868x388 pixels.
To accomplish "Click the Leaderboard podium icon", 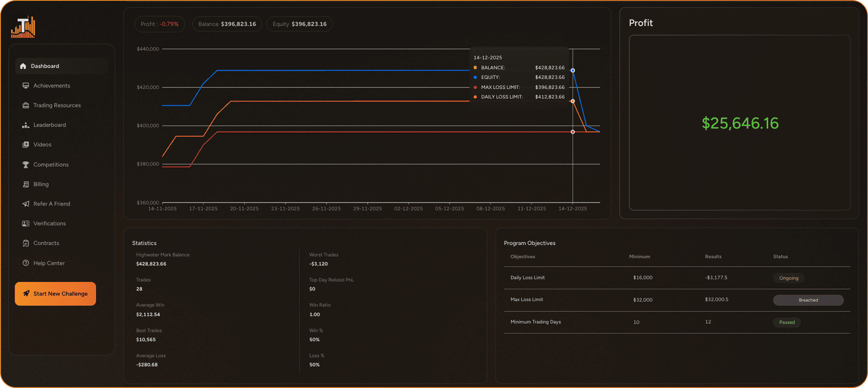I will [x=26, y=125].
